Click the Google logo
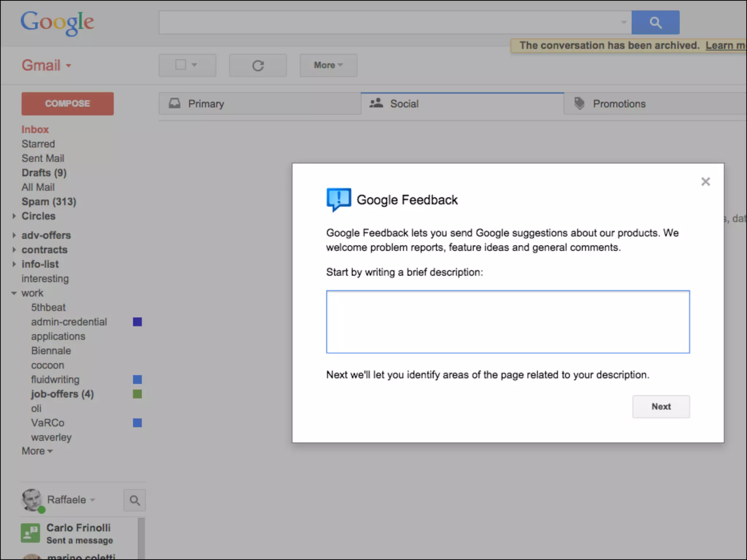 (57, 23)
